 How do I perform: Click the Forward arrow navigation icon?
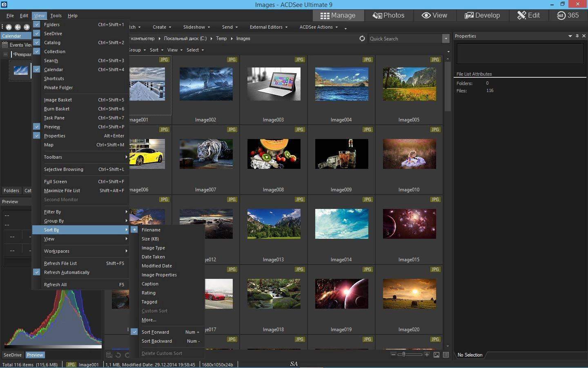(x=27, y=27)
